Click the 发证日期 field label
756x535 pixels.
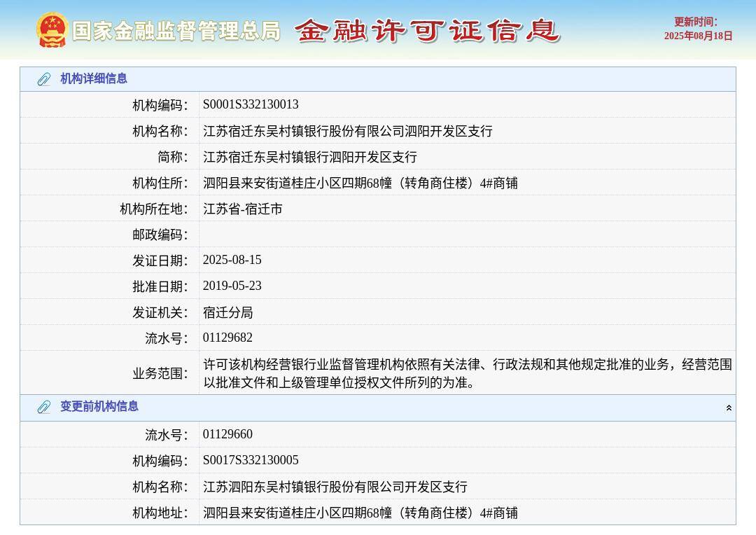pyautogui.click(x=160, y=260)
